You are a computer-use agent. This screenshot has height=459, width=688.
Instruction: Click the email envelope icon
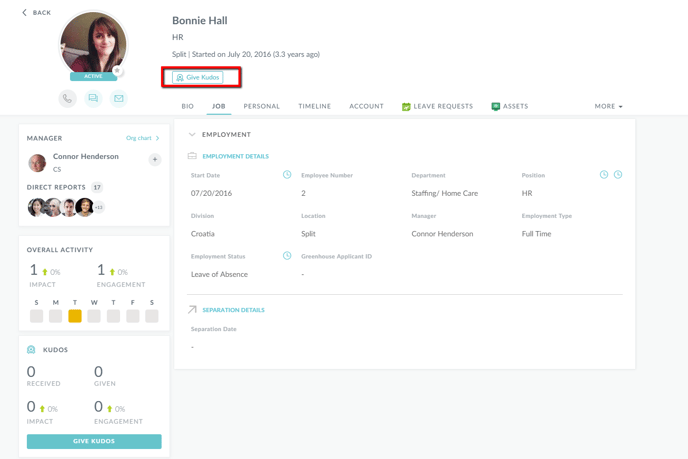(x=118, y=98)
